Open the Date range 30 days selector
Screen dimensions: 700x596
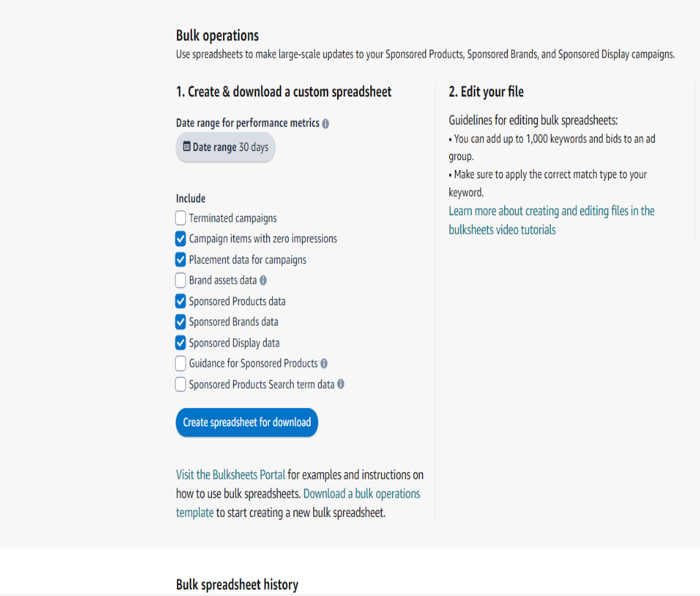point(226,147)
